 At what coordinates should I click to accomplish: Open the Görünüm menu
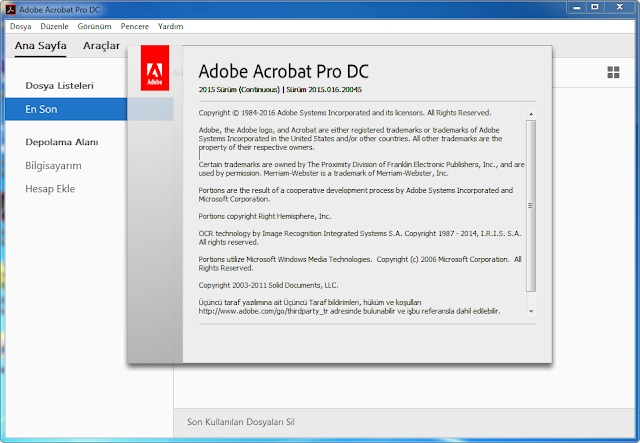94,26
